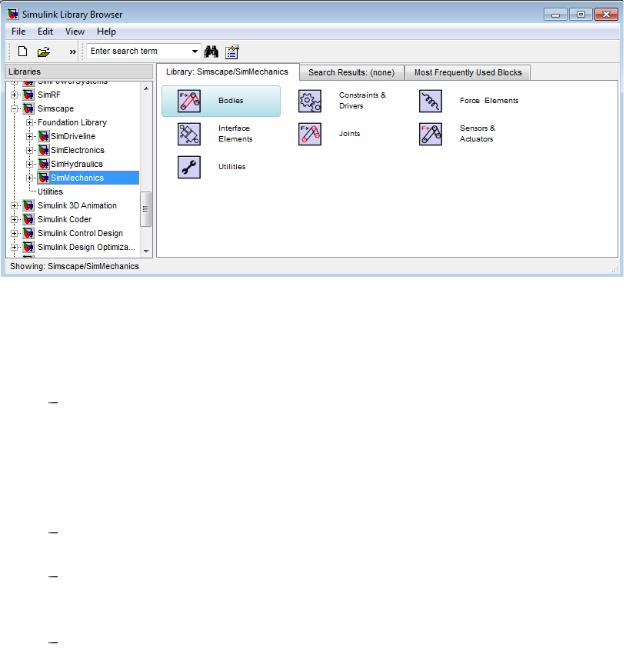The image size is (624, 652).
Task: Click the Bodies label
Action: pyautogui.click(x=231, y=101)
